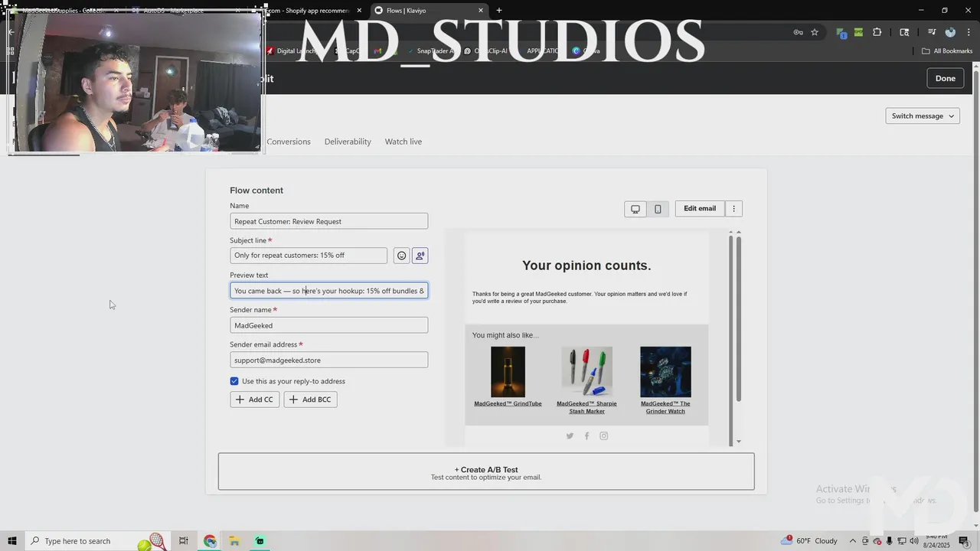
Task: Click the 'You might also like...' text
Action: 505,335
